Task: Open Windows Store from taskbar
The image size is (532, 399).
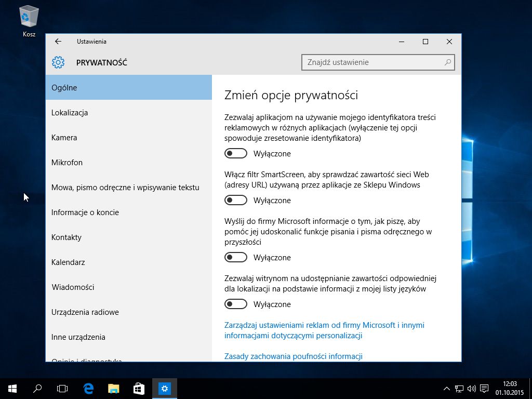Action: pos(139,389)
